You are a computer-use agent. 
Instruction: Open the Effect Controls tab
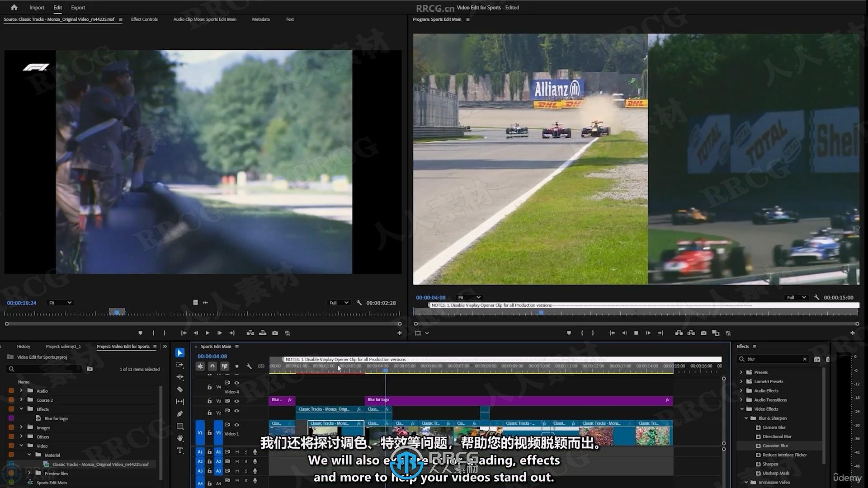[x=144, y=19]
